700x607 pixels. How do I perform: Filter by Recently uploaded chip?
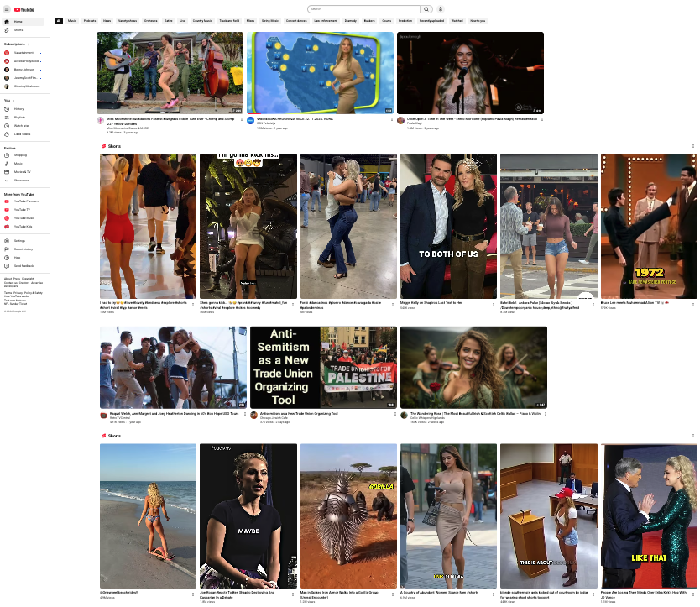(x=433, y=20)
